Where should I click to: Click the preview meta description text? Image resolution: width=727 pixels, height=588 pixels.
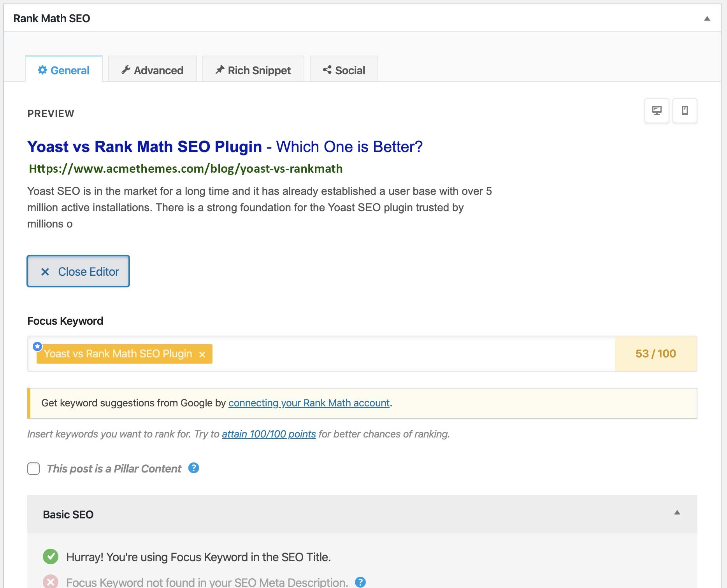[x=260, y=207]
